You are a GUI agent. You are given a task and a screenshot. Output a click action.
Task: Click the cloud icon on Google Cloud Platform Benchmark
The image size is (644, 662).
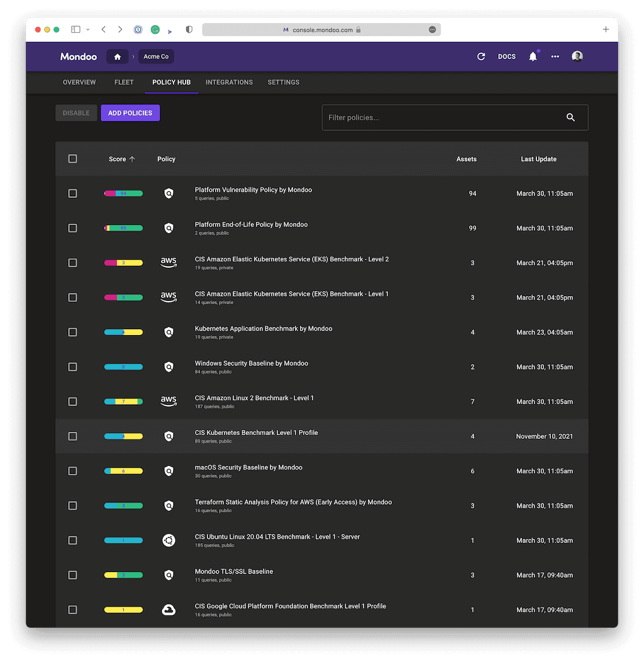click(x=169, y=609)
